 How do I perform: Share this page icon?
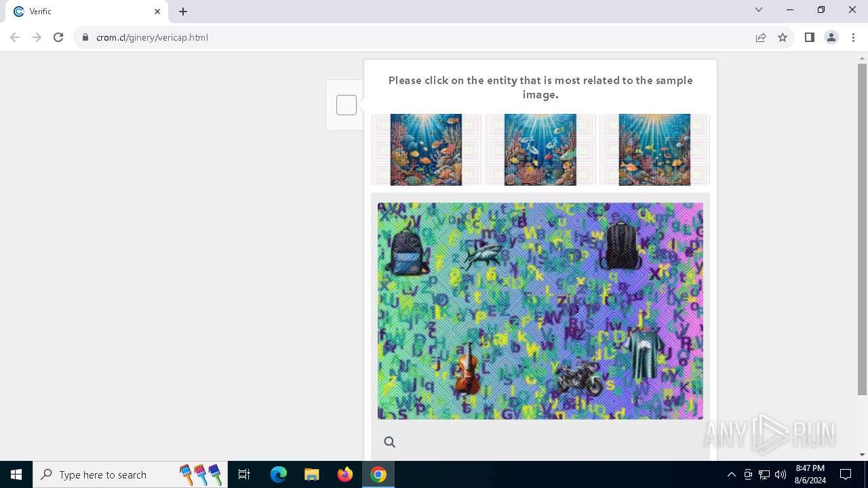(761, 37)
